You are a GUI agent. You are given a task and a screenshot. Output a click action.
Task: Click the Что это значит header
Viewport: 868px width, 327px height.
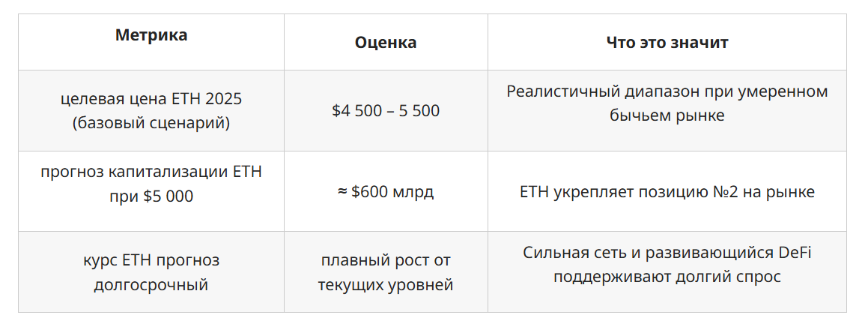click(667, 43)
